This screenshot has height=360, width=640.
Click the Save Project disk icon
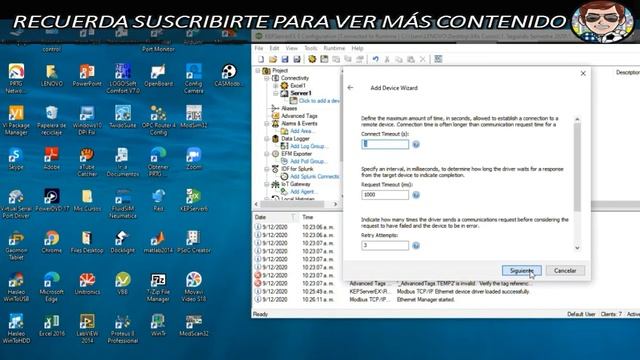[x=285, y=60]
